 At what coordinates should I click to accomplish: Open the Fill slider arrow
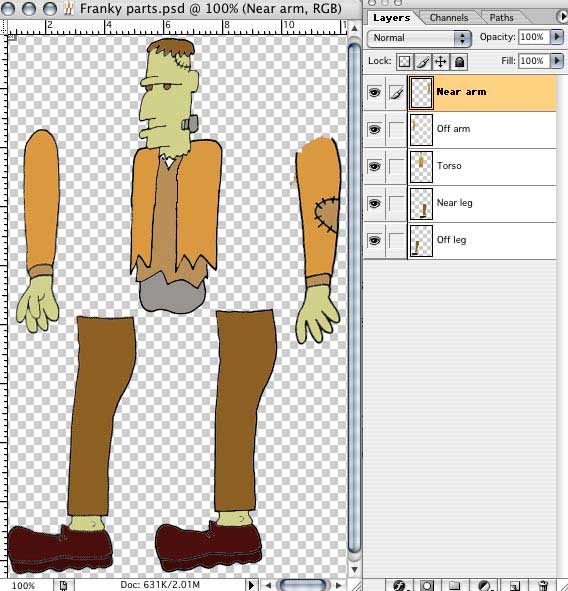(x=557, y=61)
